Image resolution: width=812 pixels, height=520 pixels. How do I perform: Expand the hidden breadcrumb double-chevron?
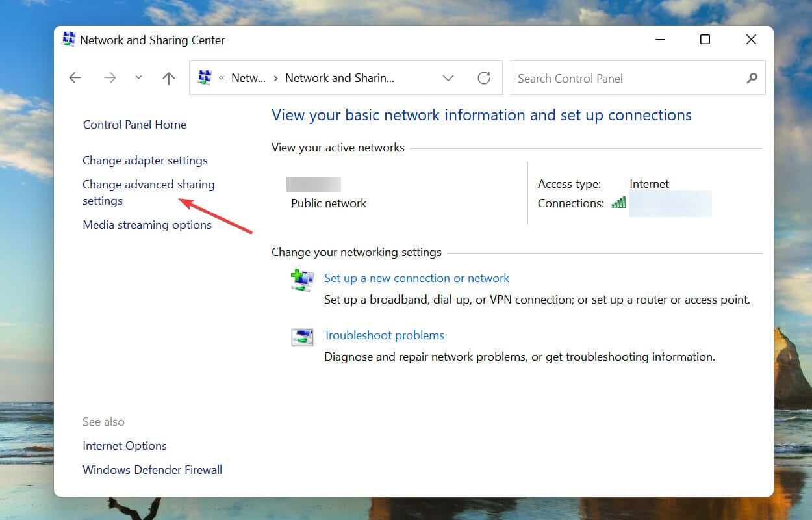pos(222,78)
